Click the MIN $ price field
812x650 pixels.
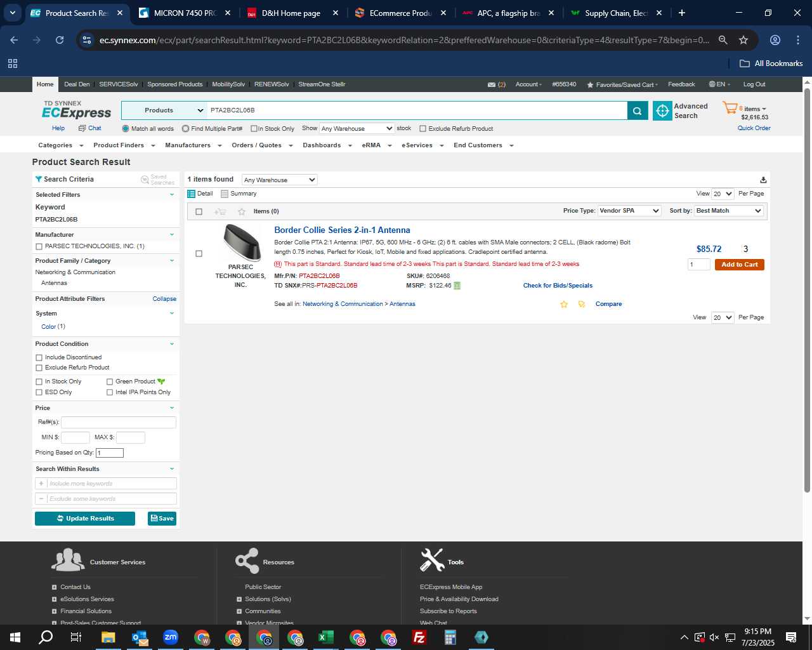(75, 437)
